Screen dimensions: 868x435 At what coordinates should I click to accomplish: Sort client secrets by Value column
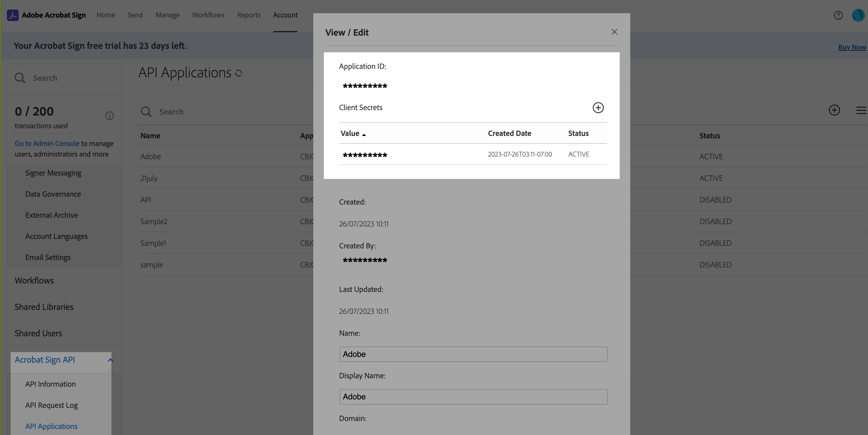pos(353,133)
